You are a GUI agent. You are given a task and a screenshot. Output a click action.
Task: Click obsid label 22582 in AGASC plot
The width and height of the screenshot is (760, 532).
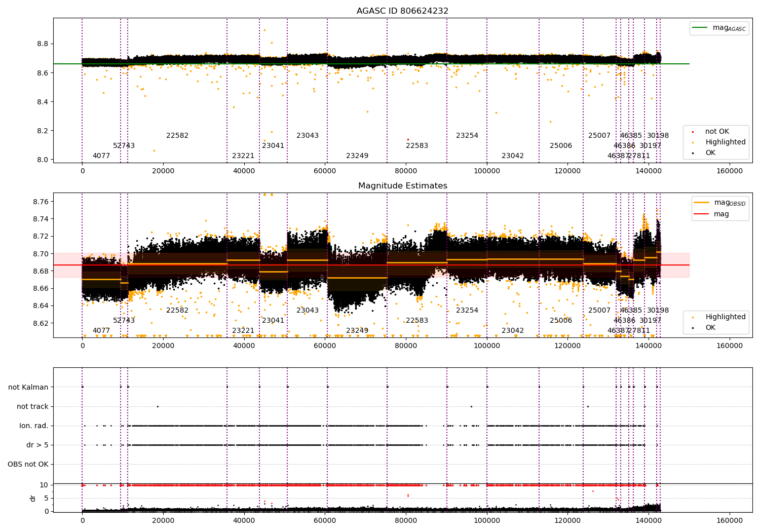[177, 135]
